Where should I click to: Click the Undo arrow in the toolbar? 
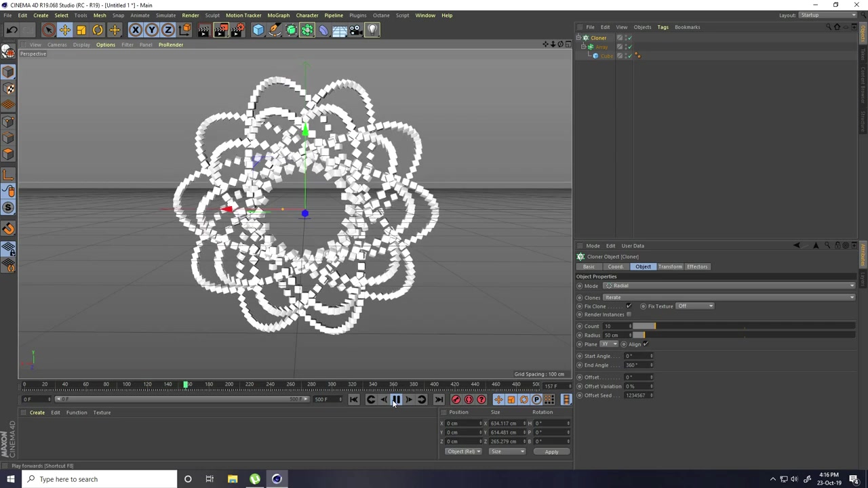click(12, 30)
